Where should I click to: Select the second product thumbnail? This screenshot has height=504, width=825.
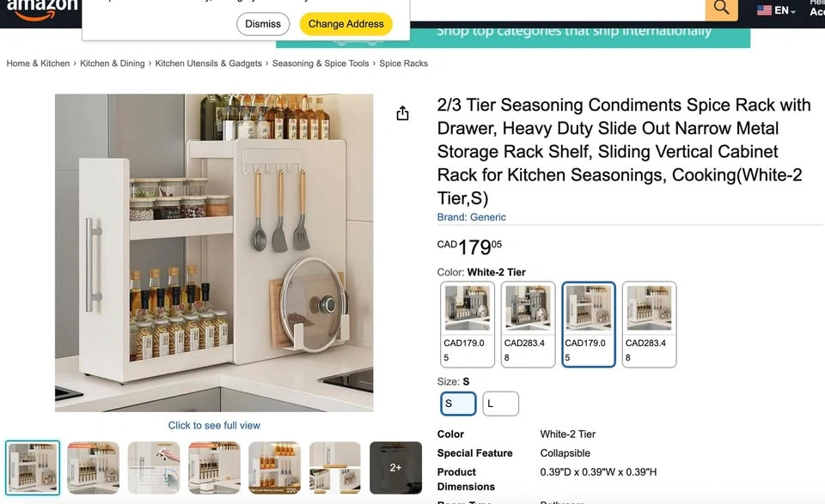(x=93, y=468)
